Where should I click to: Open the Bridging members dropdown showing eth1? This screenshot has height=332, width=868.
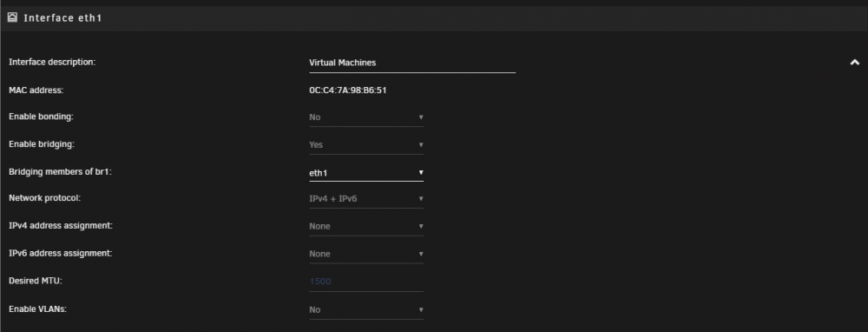coord(366,172)
